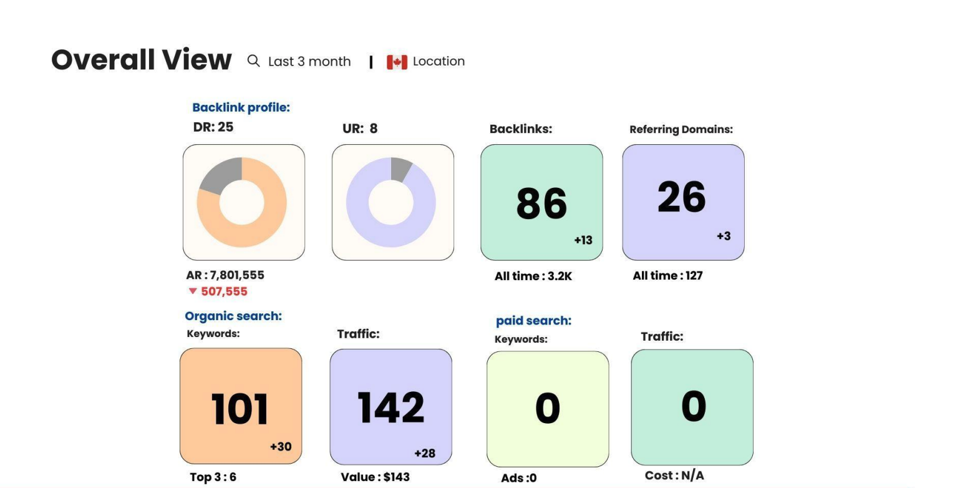Click the gray segment of the UR donut
980x488 pixels.
[400, 168]
